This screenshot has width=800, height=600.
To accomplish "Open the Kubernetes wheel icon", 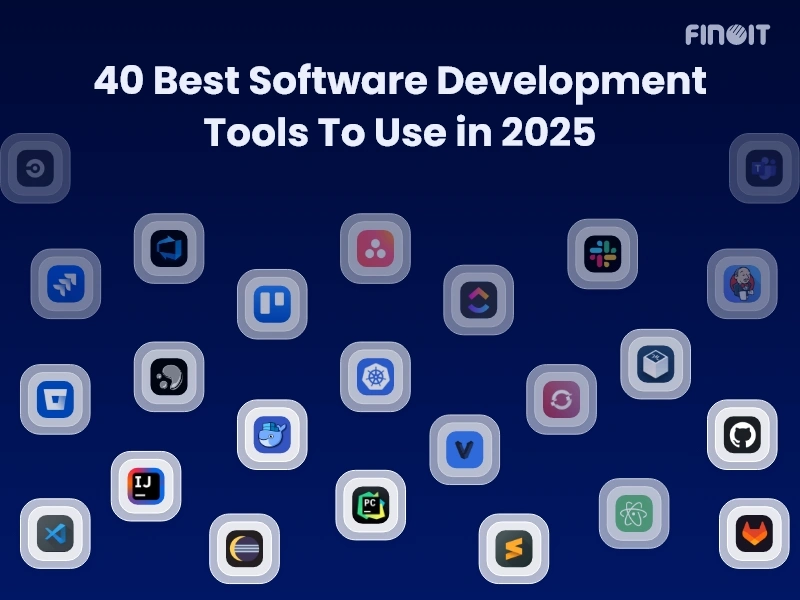I will click(375, 377).
